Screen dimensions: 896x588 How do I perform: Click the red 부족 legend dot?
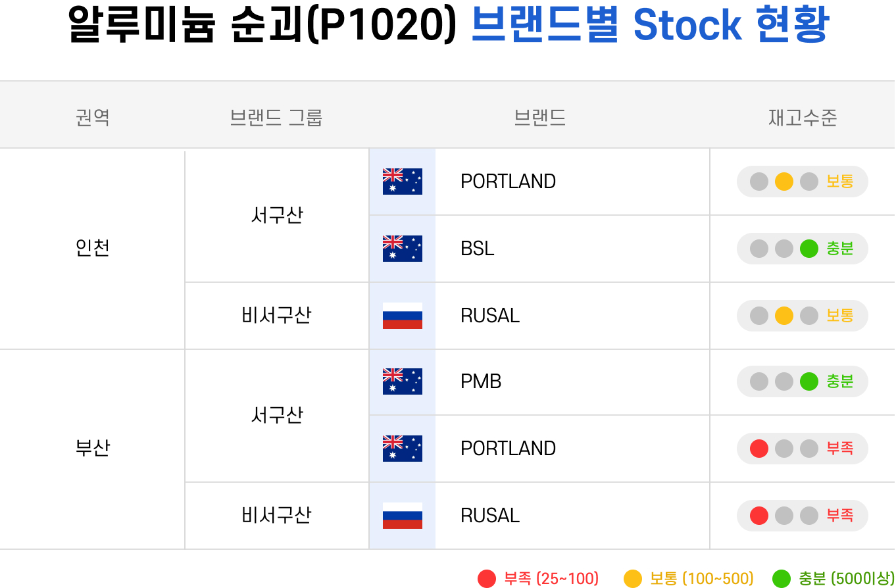(487, 578)
